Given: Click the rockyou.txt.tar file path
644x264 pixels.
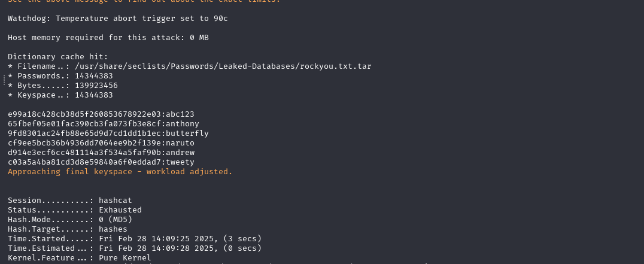Looking at the screenshot, I should click(x=223, y=66).
